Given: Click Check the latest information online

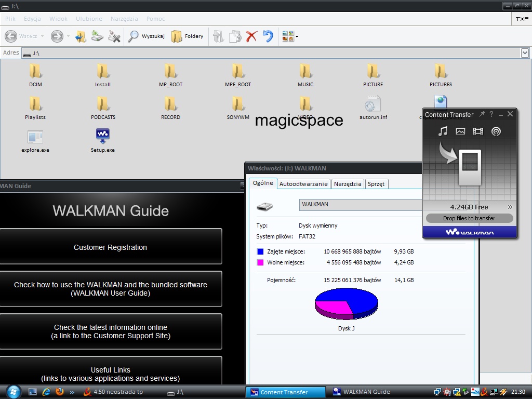Looking at the screenshot, I should click(x=111, y=331).
